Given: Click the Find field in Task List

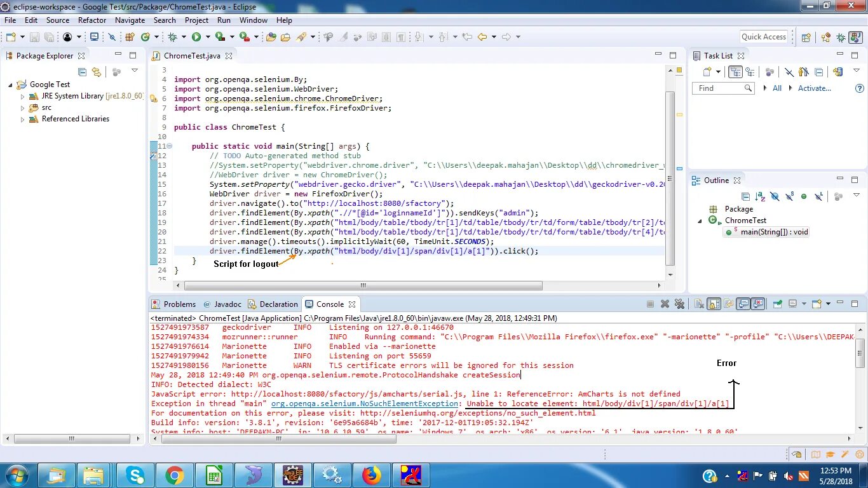Looking at the screenshot, I should [x=722, y=88].
